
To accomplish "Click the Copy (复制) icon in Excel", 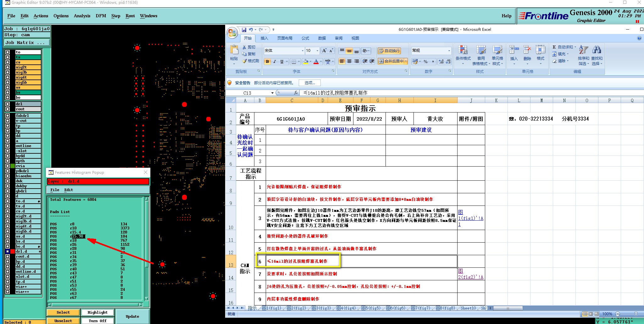I will click(244, 54).
